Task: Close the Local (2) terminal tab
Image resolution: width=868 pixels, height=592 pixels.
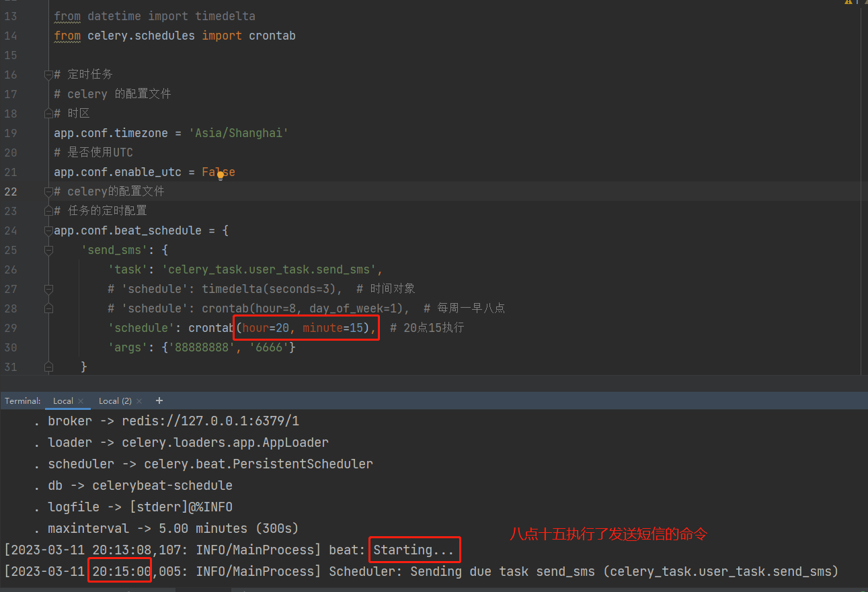Action: pyautogui.click(x=139, y=401)
